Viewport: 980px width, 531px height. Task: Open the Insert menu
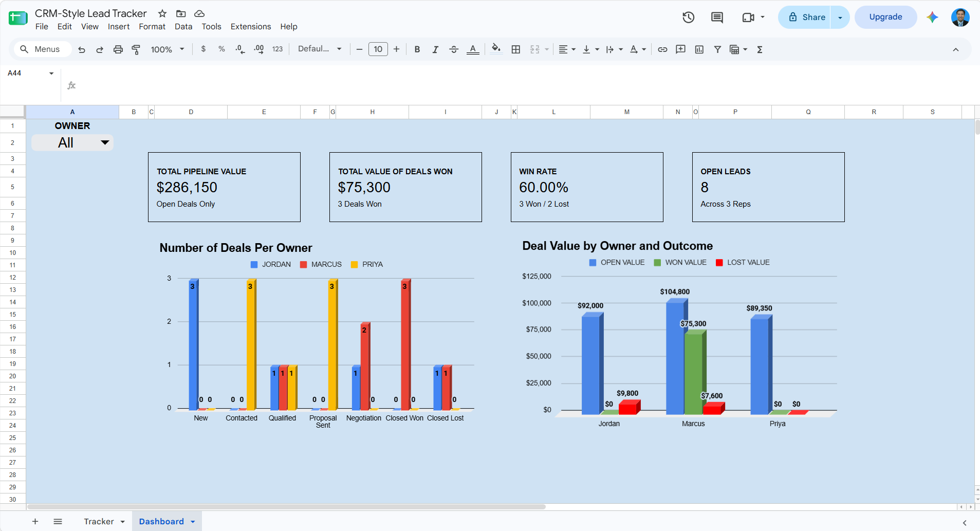pos(119,27)
